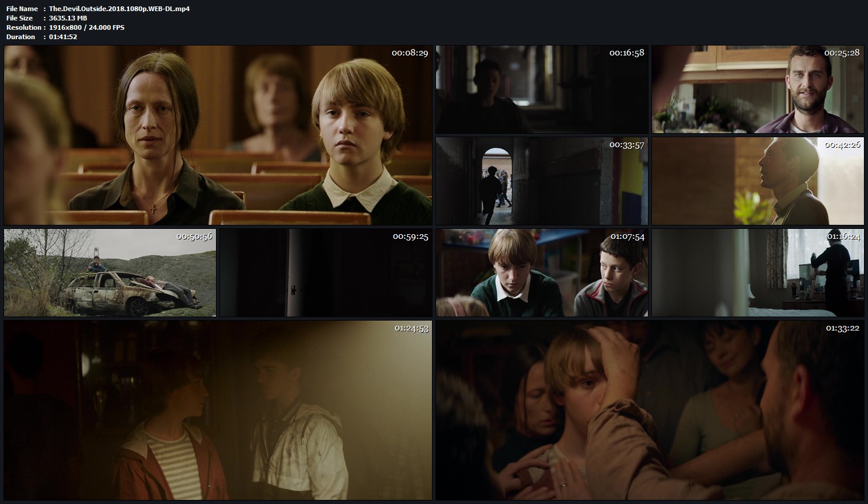Click the Resolution label
Image resolution: width=868 pixels, height=504 pixels.
point(24,27)
